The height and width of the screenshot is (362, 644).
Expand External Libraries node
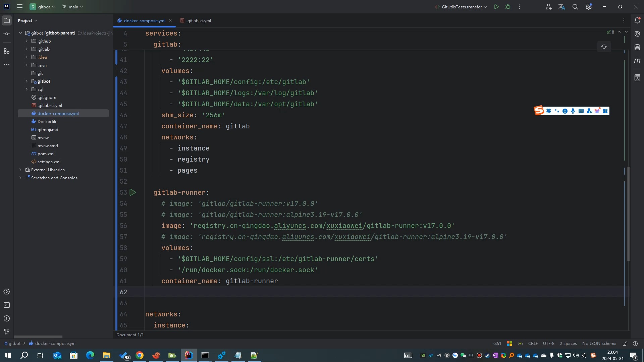coord(20,170)
